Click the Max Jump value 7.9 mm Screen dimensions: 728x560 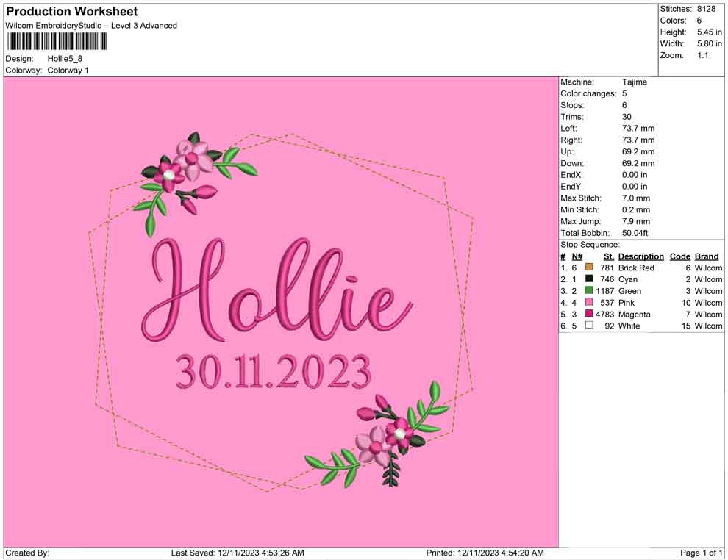(x=636, y=221)
